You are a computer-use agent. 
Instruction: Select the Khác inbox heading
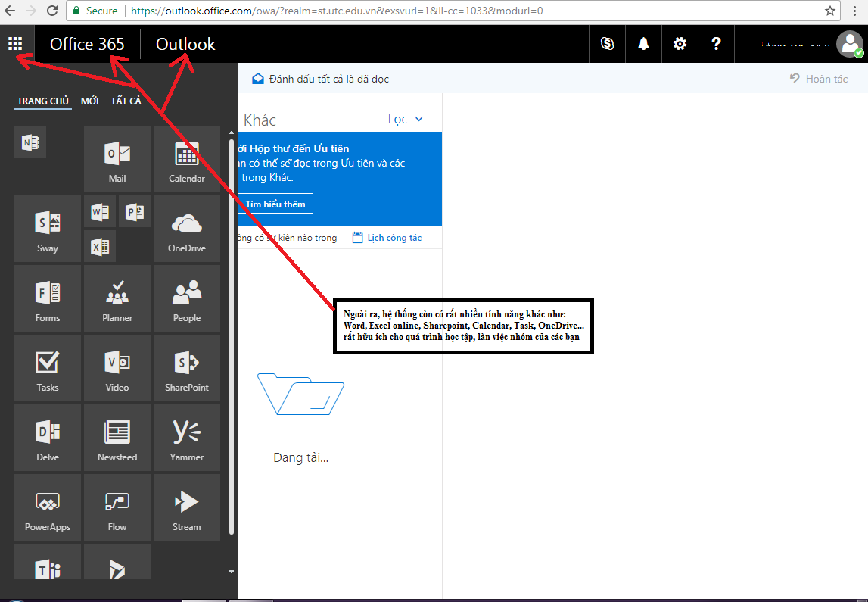click(x=260, y=120)
